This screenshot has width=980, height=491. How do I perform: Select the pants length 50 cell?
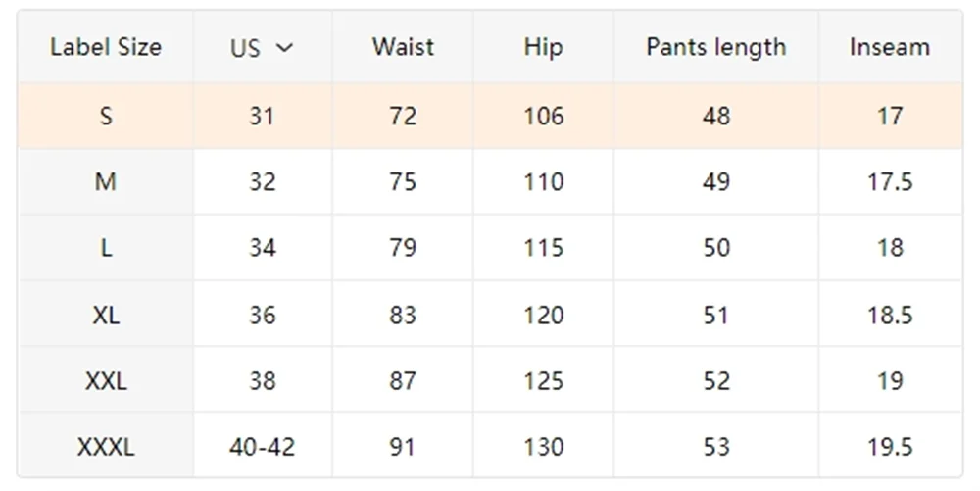pyautogui.click(x=716, y=248)
